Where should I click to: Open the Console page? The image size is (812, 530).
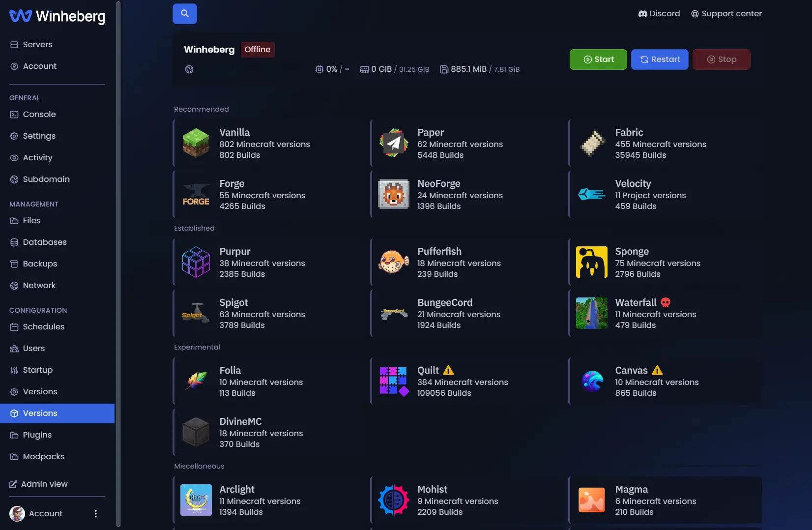tap(58, 115)
